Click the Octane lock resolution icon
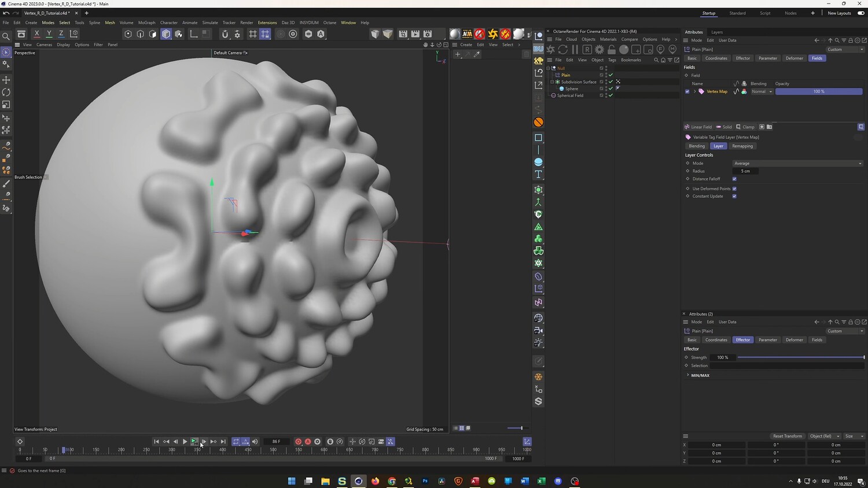Screen dimensions: 868x488 pyautogui.click(x=612, y=50)
